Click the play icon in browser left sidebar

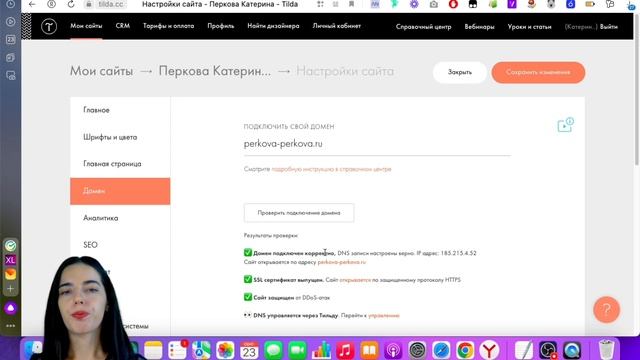(x=11, y=22)
